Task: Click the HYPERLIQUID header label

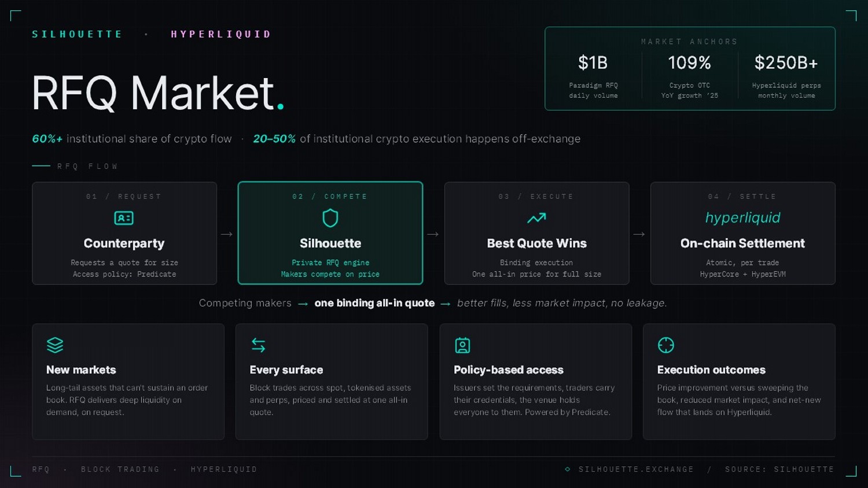Action: click(x=221, y=34)
